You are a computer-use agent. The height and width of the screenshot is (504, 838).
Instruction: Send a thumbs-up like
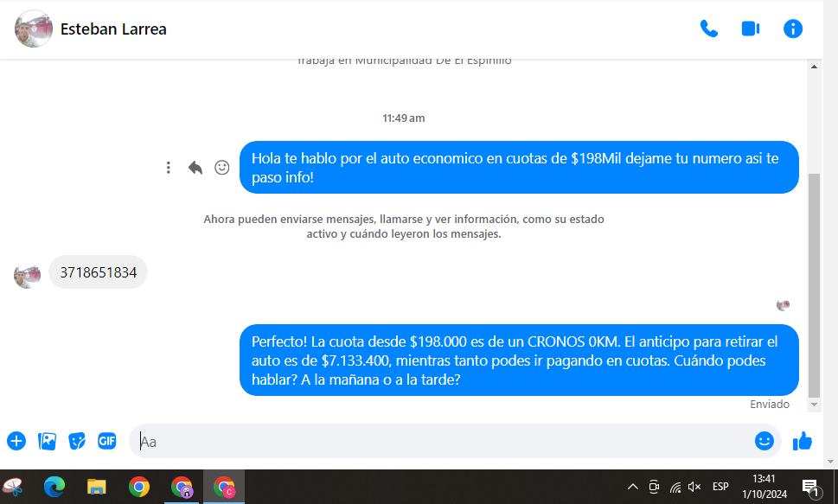click(803, 441)
